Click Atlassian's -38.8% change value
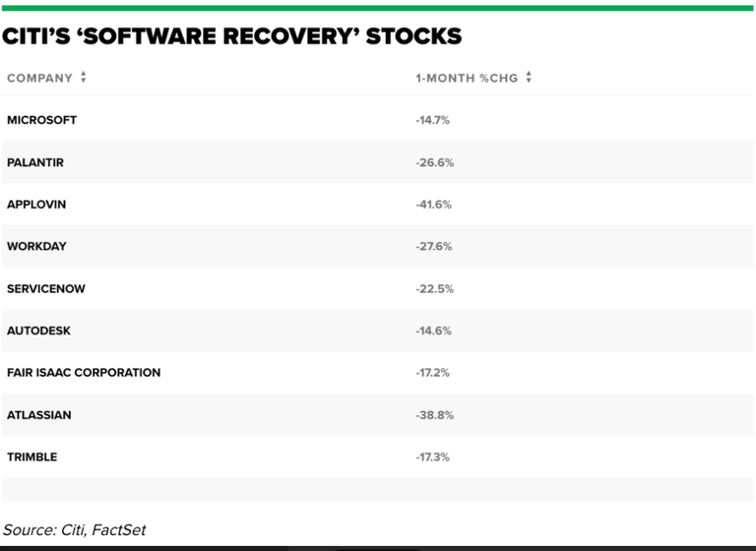Image resolution: width=756 pixels, height=551 pixels. 434,415
